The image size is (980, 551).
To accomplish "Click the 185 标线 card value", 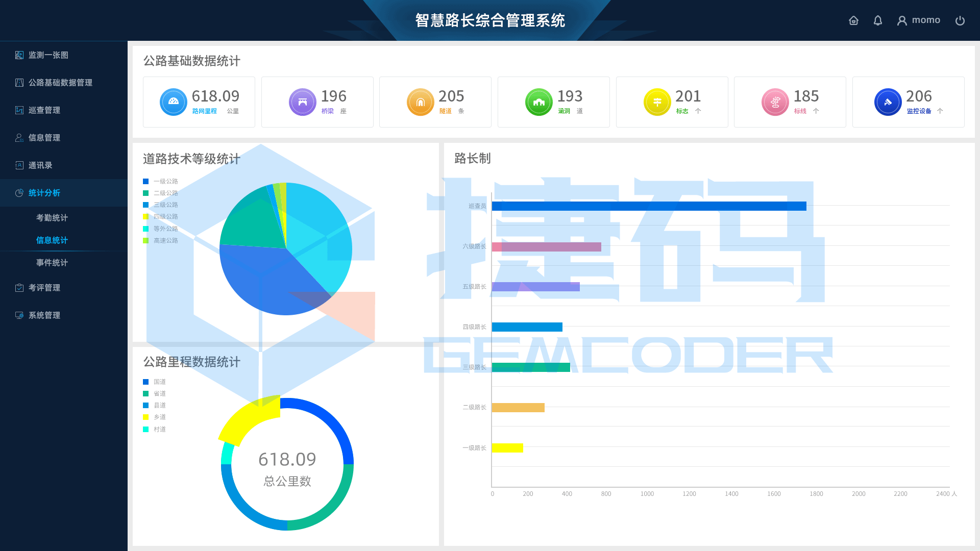I will click(806, 96).
